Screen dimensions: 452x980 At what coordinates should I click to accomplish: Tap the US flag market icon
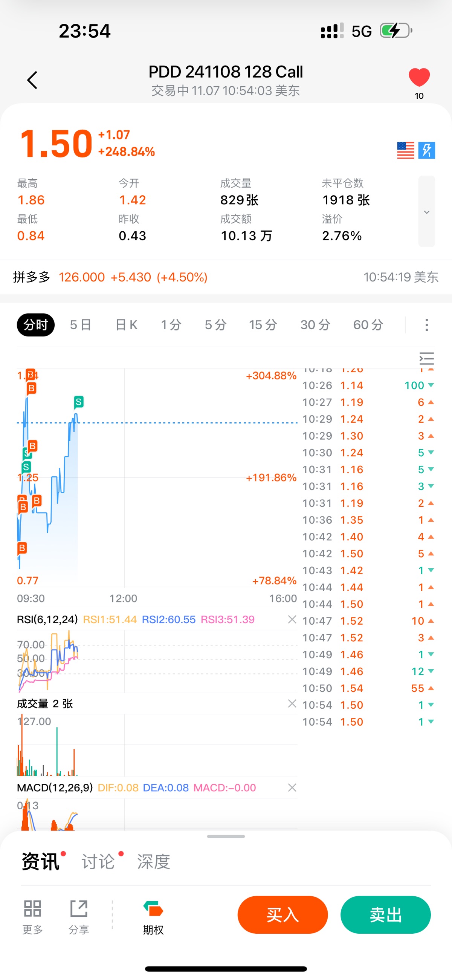405,150
